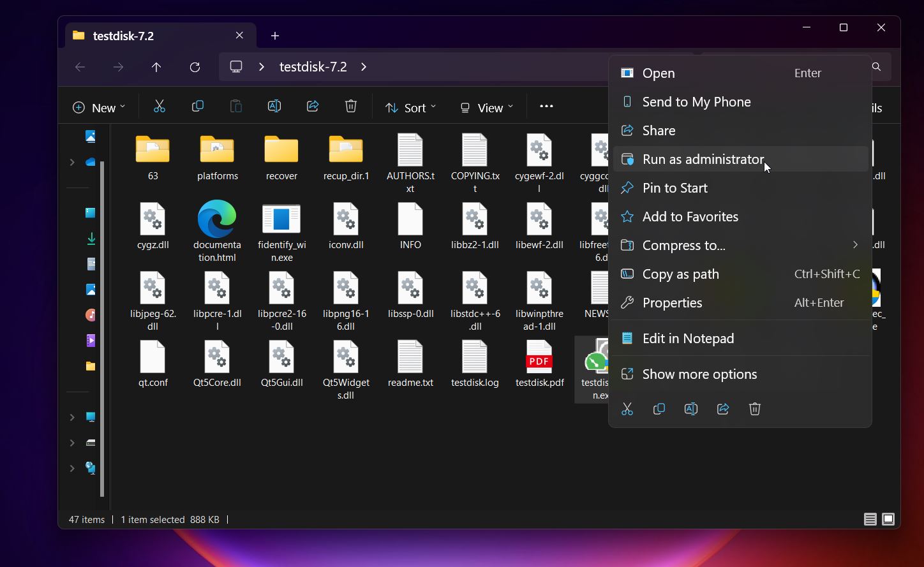Screen dimensions: 924x567
Task: Expand the Network node chevron in the sidebar
Action: pos(72,468)
